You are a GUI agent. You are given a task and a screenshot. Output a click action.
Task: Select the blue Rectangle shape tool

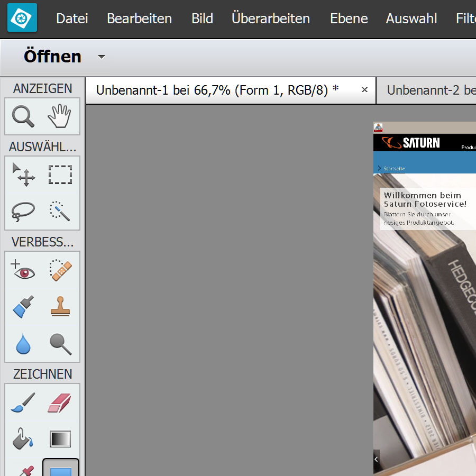[61, 468]
